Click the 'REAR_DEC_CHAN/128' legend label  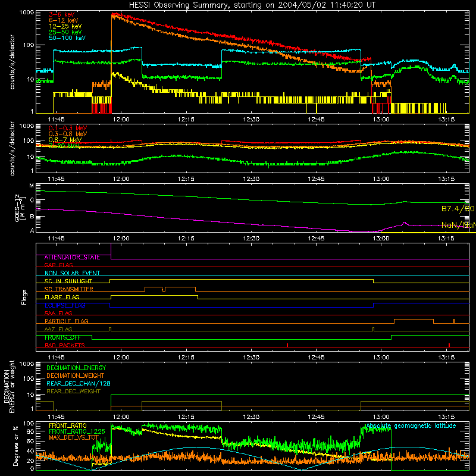[79, 383]
